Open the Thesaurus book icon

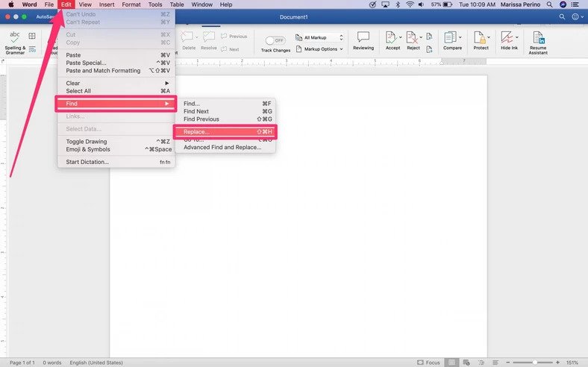click(32, 36)
